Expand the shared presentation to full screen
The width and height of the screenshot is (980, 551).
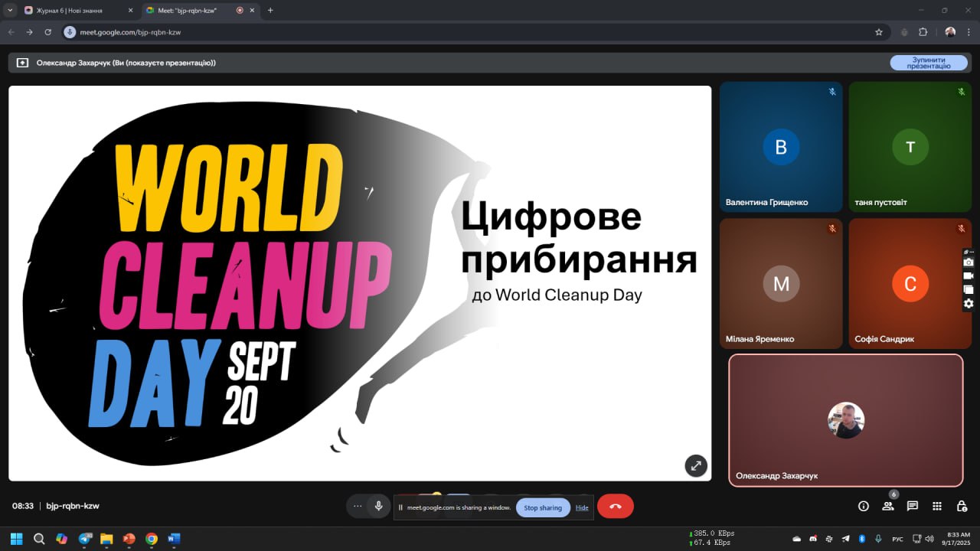tap(695, 465)
